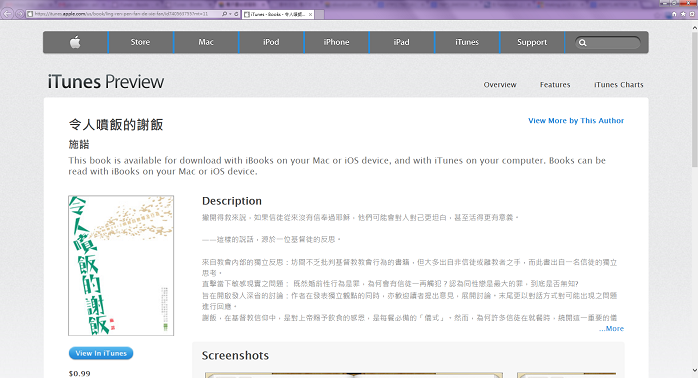Click the book cover thumbnail
Image resolution: width=698 pixels, height=378 pixels.
pyautogui.click(x=121, y=265)
